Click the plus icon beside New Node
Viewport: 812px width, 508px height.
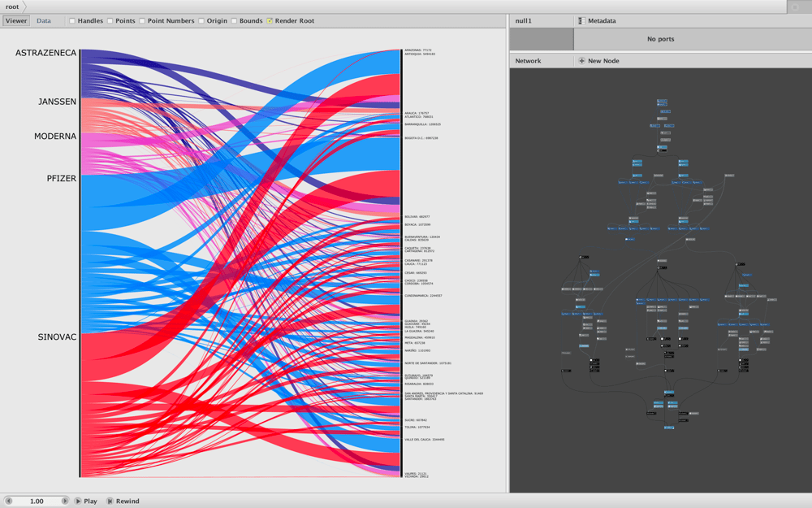(x=581, y=61)
